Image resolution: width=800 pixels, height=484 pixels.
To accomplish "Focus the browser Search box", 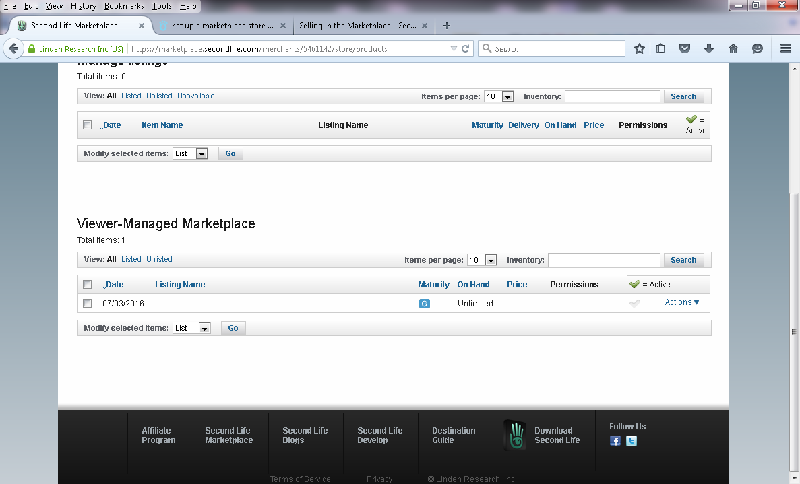I will point(552,48).
